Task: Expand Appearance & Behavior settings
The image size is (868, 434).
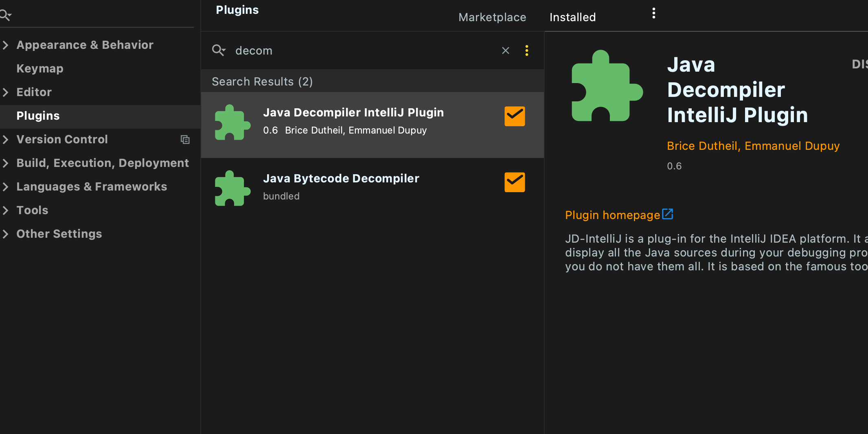Action: tap(6, 45)
